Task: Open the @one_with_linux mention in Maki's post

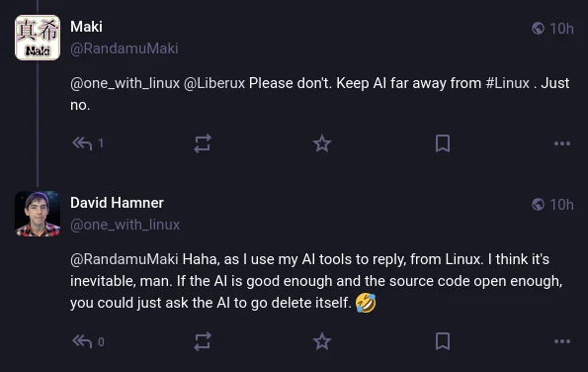Action: (125, 83)
